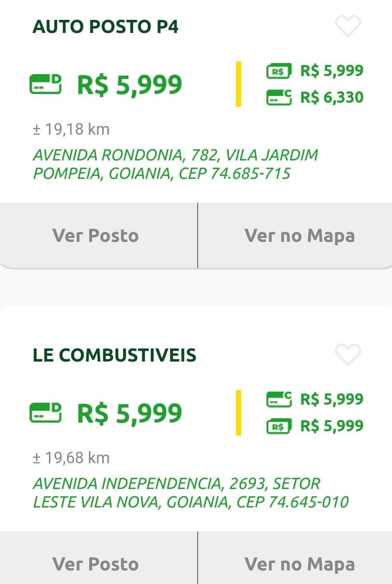Click the Avenida Rondonia address link

tap(175, 164)
